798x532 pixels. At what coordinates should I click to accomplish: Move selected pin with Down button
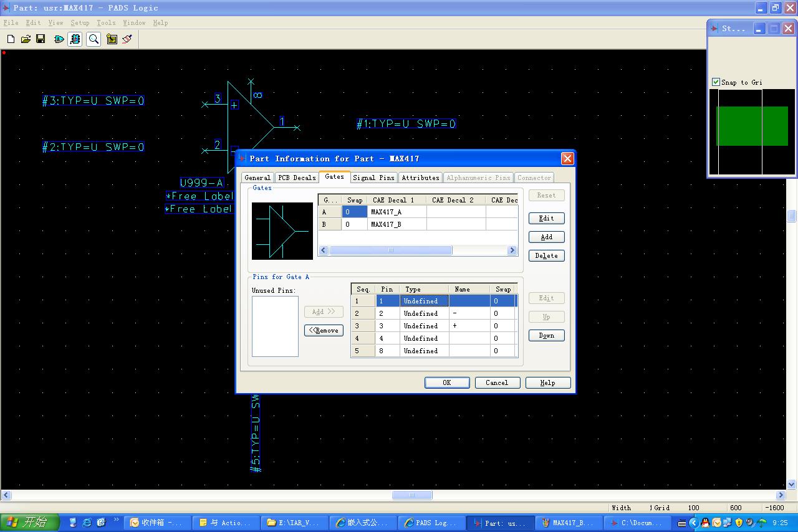coord(546,335)
